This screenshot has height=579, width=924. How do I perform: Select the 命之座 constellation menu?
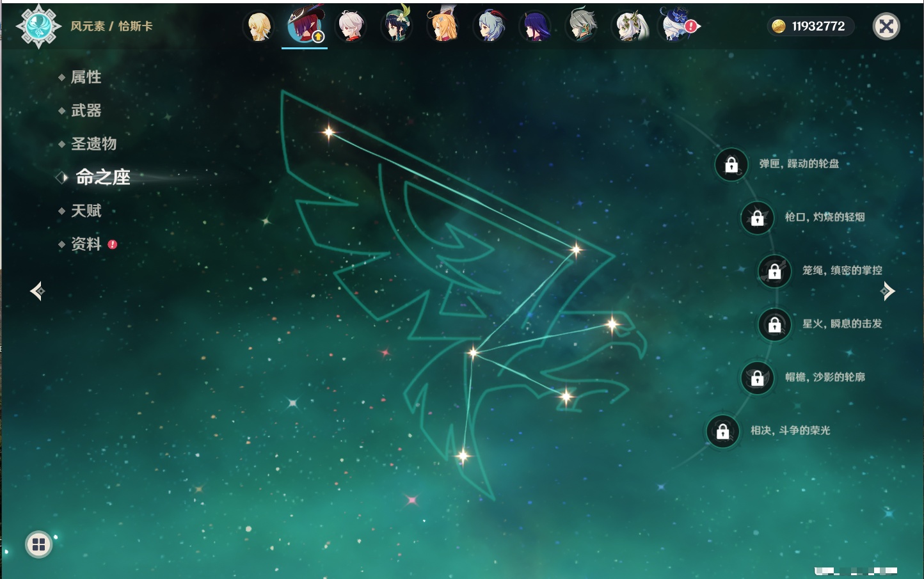102,177
